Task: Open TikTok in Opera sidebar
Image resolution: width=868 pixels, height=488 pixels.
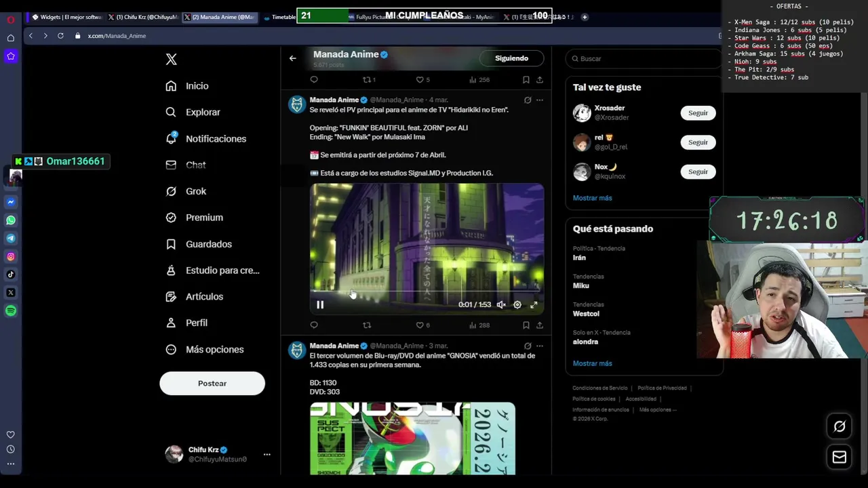Action: pyautogui.click(x=11, y=274)
